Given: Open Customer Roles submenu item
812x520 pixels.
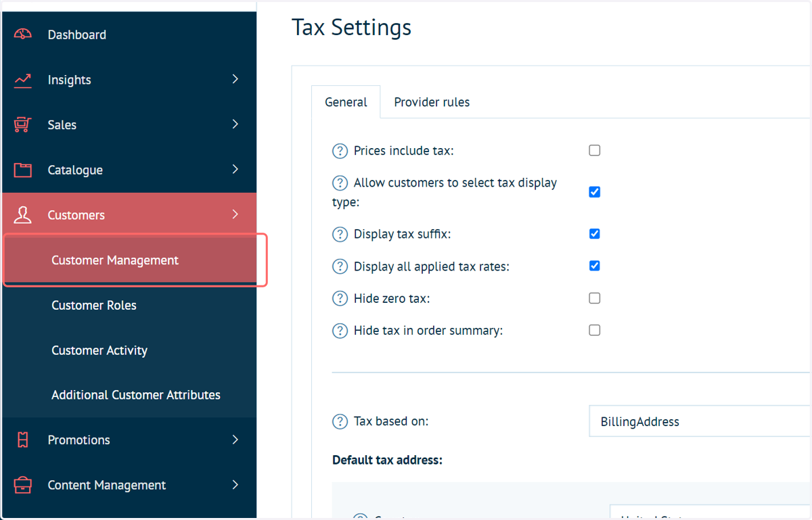Looking at the screenshot, I should (129, 305).
